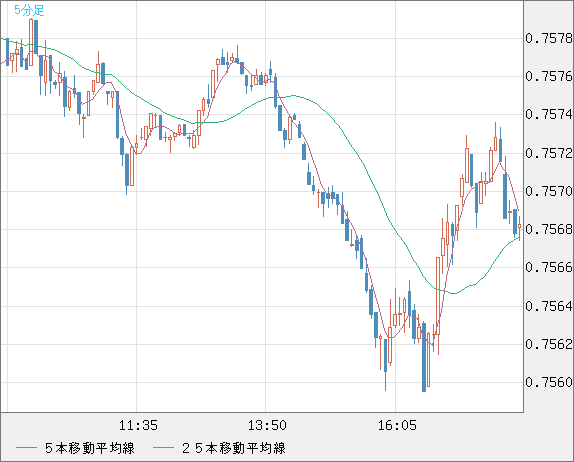Viewport: 574px width, 462px height.
Task: Click the 5分足 chart label
Action: pyautogui.click(x=29, y=10)
